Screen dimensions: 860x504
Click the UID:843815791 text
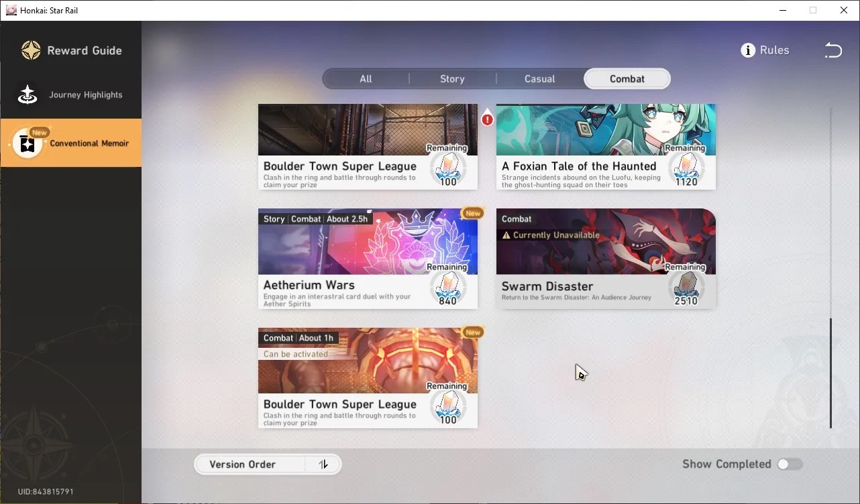click(46, 492)
